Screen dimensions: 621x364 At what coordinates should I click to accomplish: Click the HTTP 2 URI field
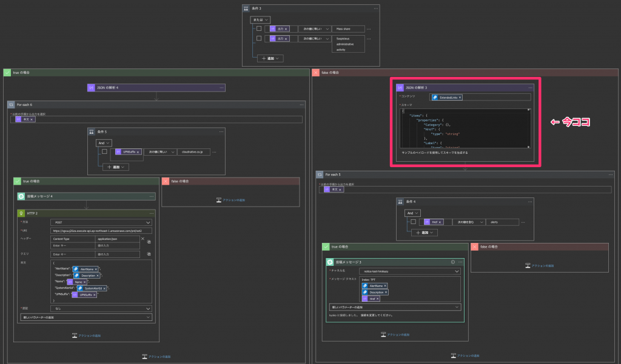(x=101, y=231)
